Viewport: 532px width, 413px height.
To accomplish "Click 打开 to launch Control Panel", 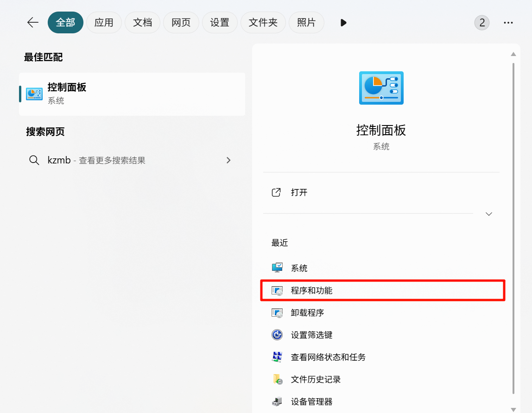I will [x=299, y=192].
